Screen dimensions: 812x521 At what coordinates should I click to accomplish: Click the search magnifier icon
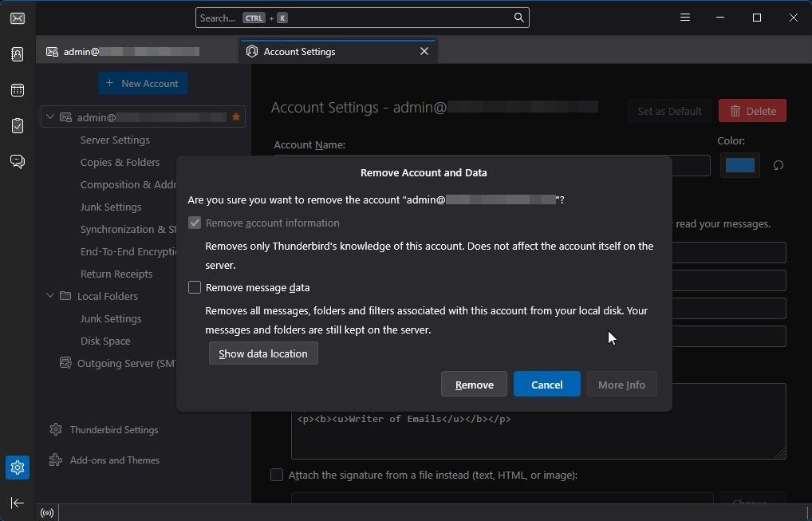518,18
